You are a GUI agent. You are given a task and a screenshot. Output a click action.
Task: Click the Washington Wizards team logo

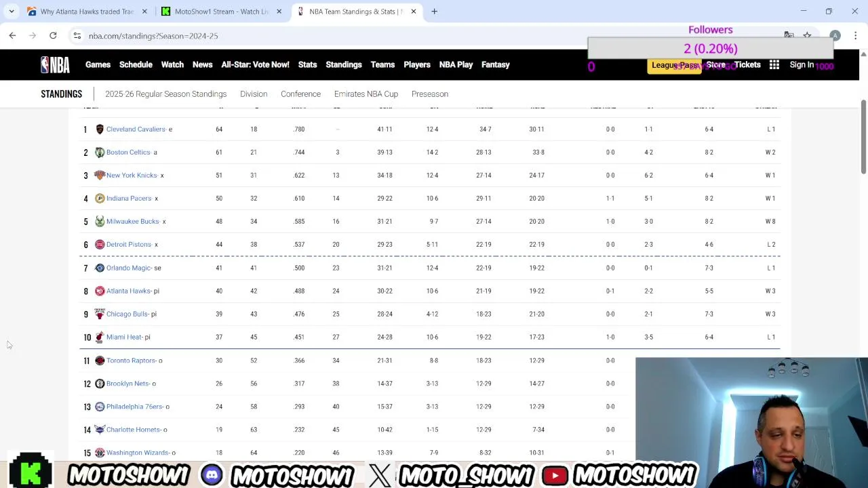(100, 452)
